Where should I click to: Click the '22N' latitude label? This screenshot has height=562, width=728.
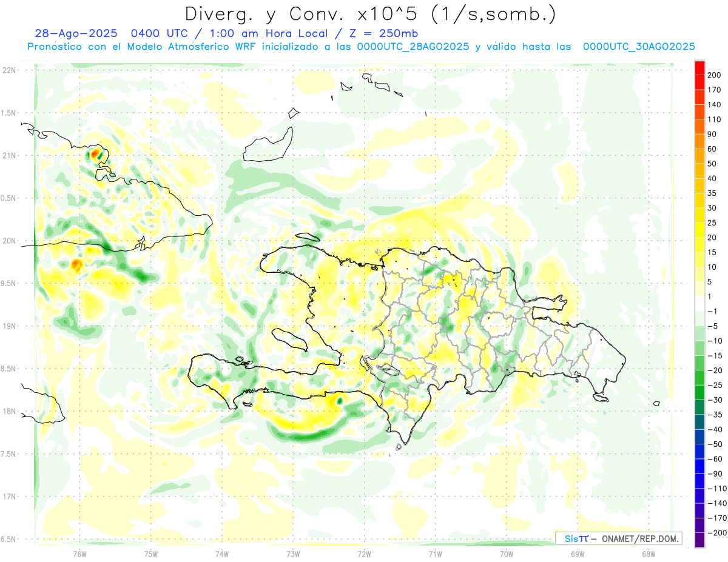(9, 70)
